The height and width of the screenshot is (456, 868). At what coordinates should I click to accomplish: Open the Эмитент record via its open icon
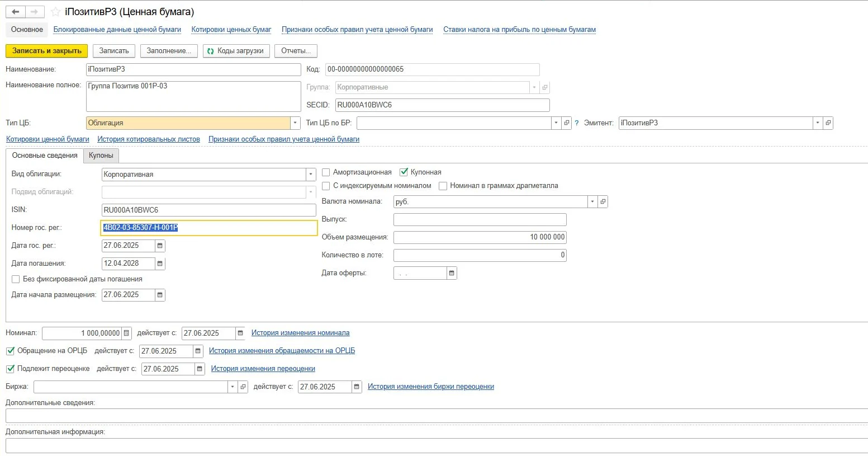(828, 123)
